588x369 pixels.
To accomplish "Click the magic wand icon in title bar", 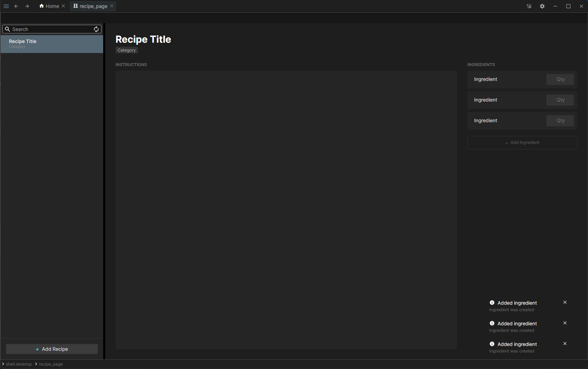I will pyautogui.click(x=529, y=6).
